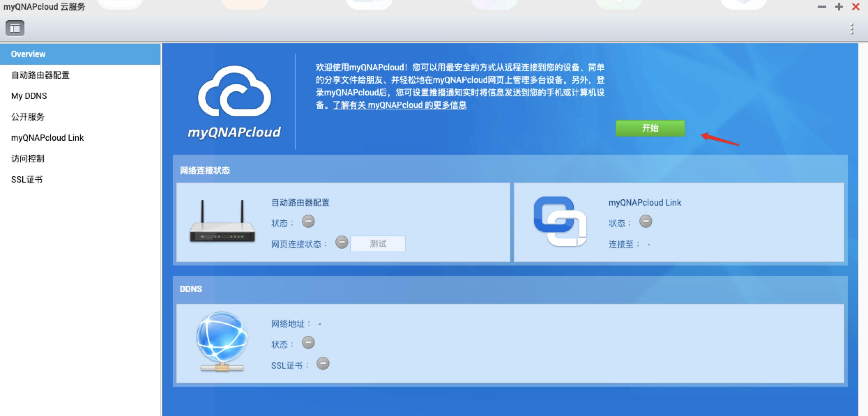Click the 网页连接状态 status toggle

click(342, 244)
